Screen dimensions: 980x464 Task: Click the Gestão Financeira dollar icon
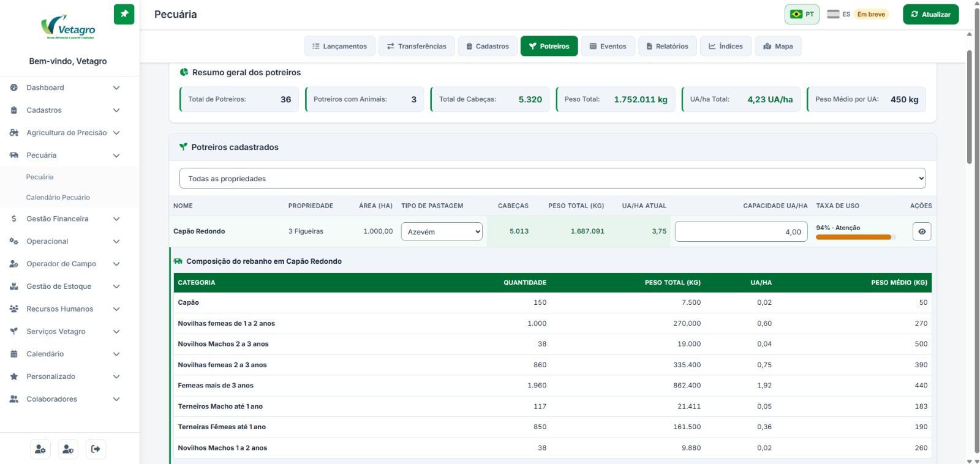[14, 219]
